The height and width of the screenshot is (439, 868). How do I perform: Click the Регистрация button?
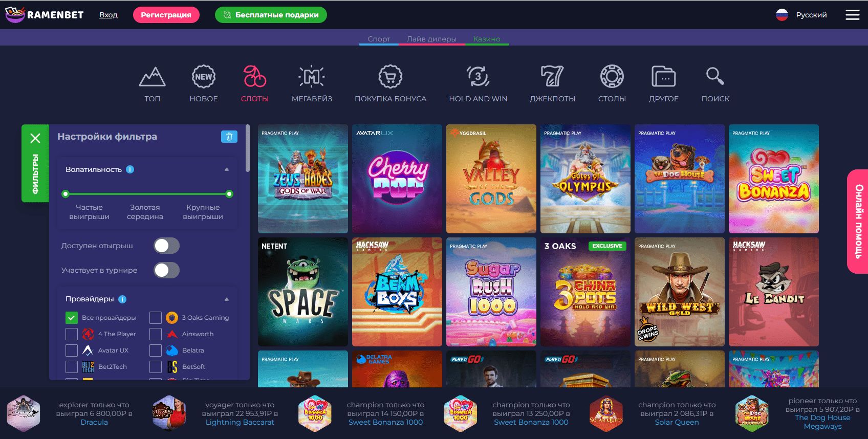(x=166, y=15)
